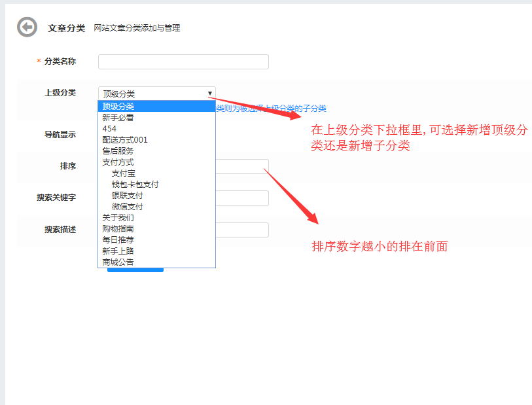Click the 分类名称 text input field
The image size is (532, 405).
click(x=183, y=62)
